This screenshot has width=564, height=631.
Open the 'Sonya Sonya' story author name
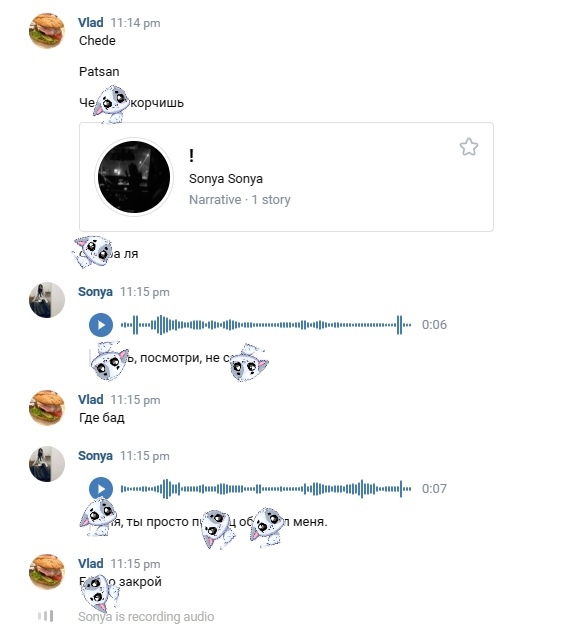tap(226, 179)
